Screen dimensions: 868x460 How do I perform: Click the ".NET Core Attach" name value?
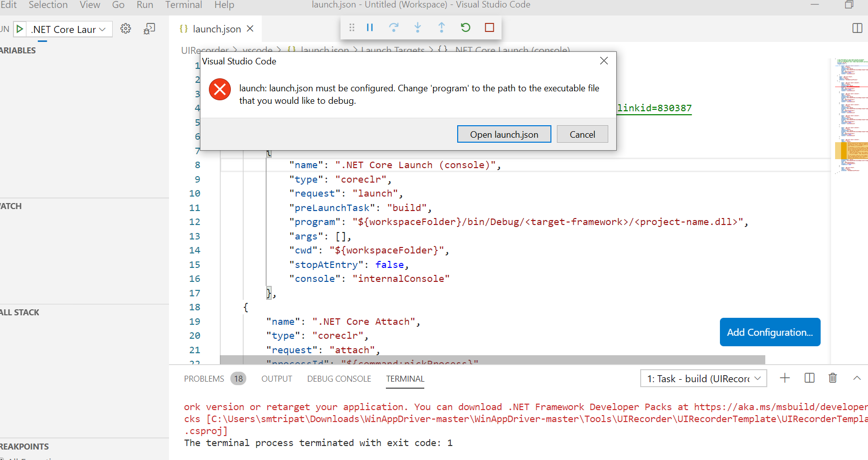click(x=363, y=322)
